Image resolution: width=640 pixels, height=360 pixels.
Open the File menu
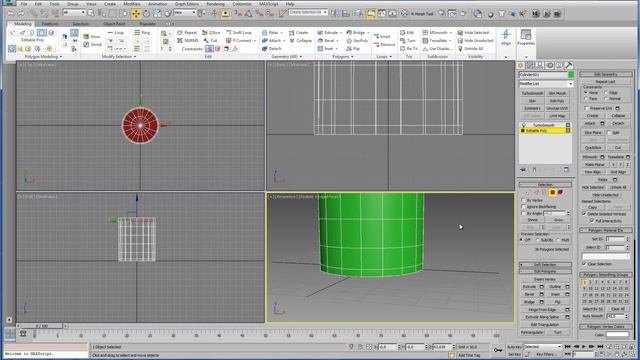tap(24, 4)
